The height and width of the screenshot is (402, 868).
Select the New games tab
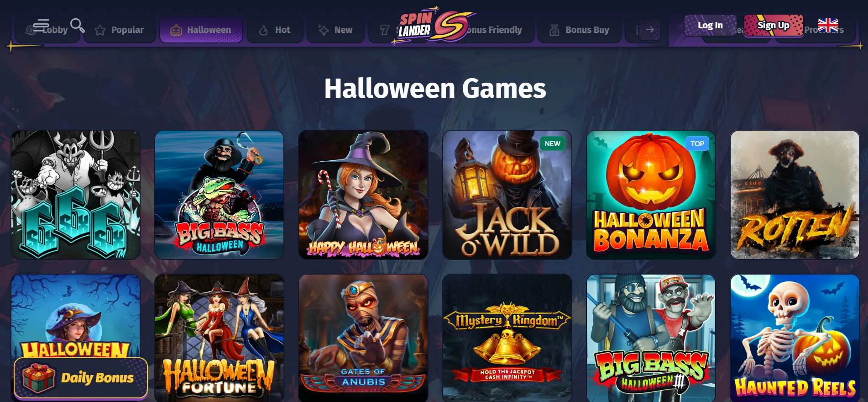click(x=335, y=30)
